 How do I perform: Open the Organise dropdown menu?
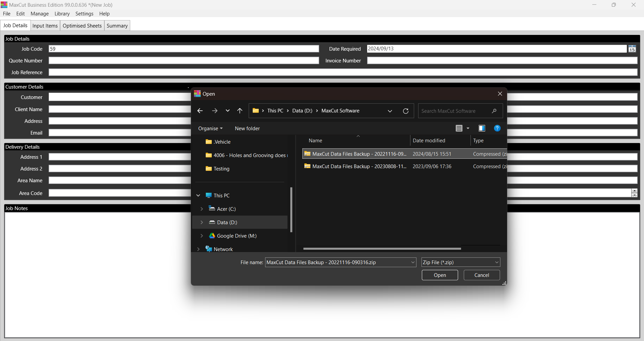(210, 129)
